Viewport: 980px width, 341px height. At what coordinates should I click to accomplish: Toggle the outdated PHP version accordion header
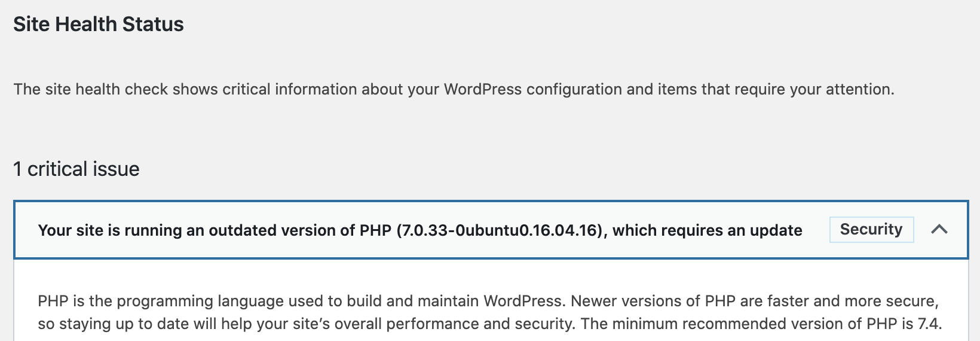coord(491,230)
